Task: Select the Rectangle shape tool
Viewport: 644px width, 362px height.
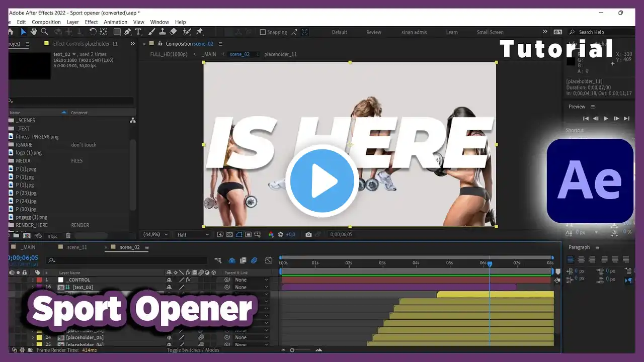Action: 117,32
